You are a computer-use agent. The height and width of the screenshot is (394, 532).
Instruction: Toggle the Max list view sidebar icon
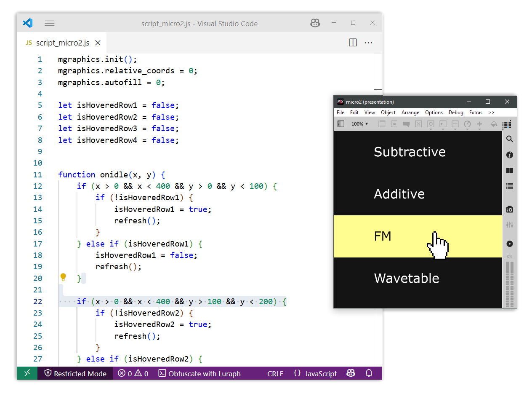pos(509,186)
